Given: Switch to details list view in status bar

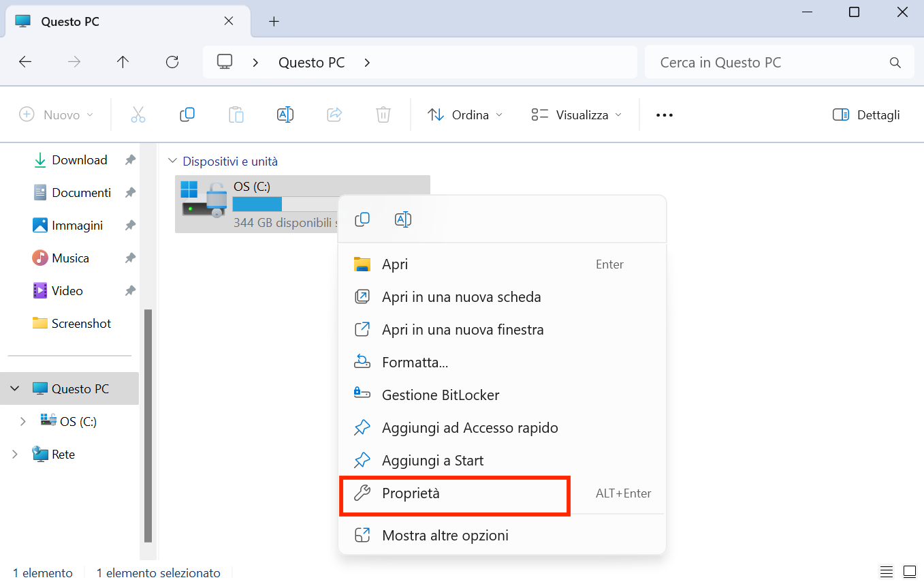Looking at the screenshot, I should 887,571.
